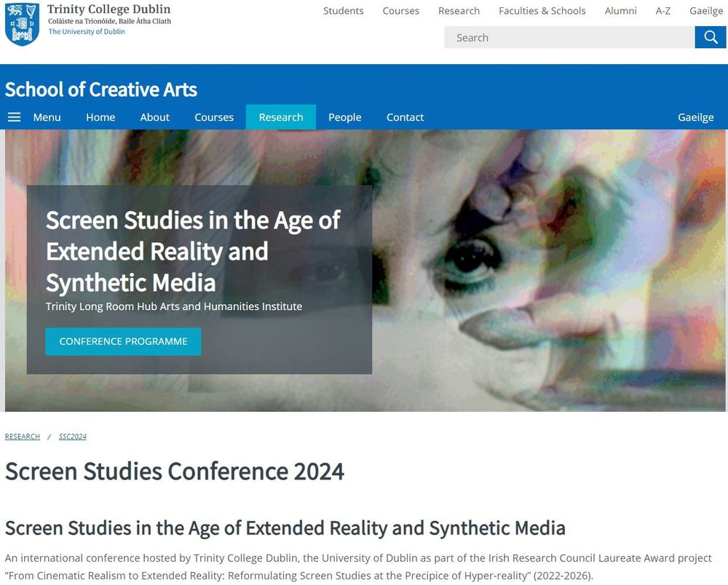The height and width of the screenshot is (585, 728).
Task: Click paragraph beginning 'An international conference hosted'
Action: [x=358, y=566]
